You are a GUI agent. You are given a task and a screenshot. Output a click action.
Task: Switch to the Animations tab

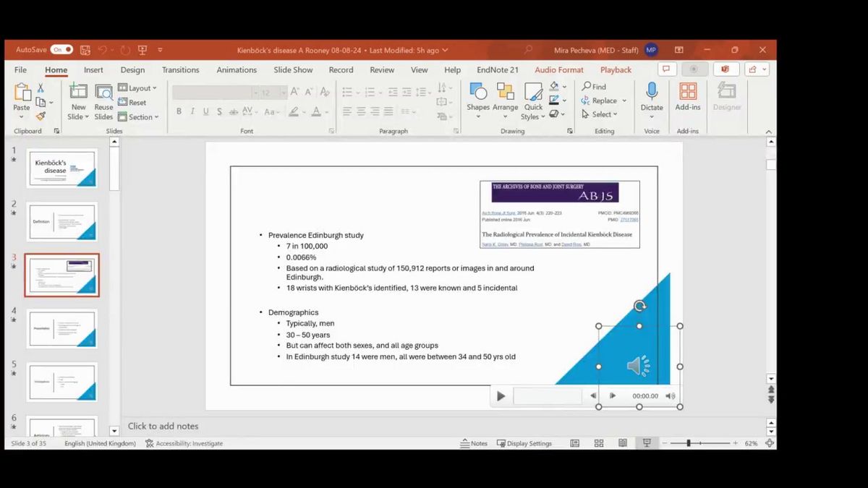point(237,70)
